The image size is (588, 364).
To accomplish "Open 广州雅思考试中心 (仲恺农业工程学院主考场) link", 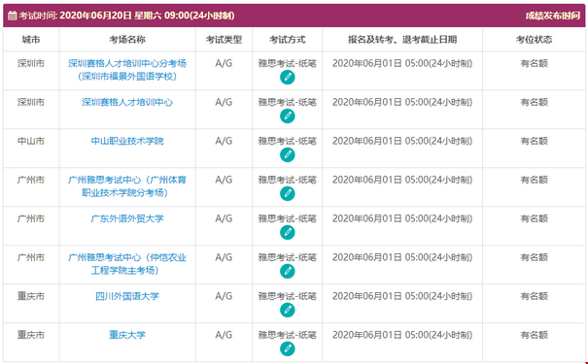I will [x=127, y=264].
